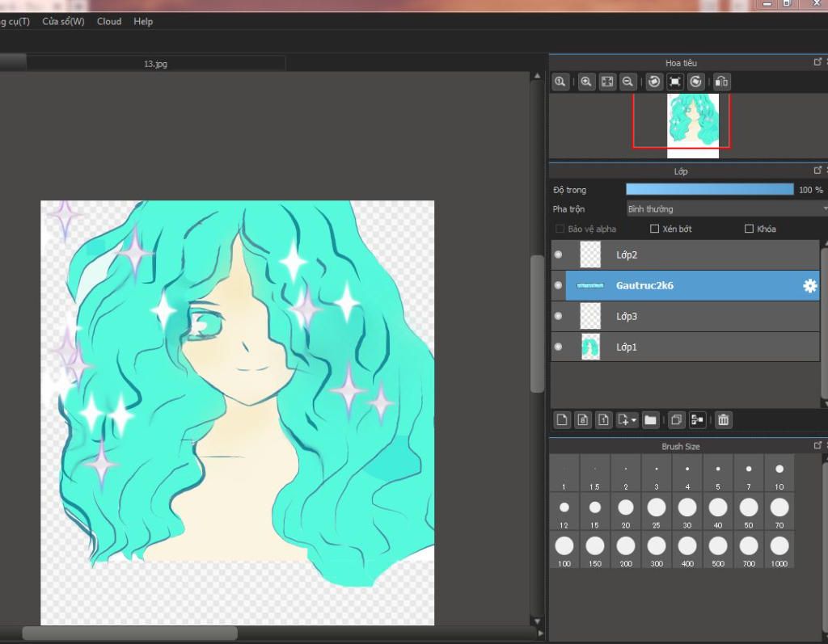Toggle the Bảo vệ alpha checkbox

tap(560, 229)
